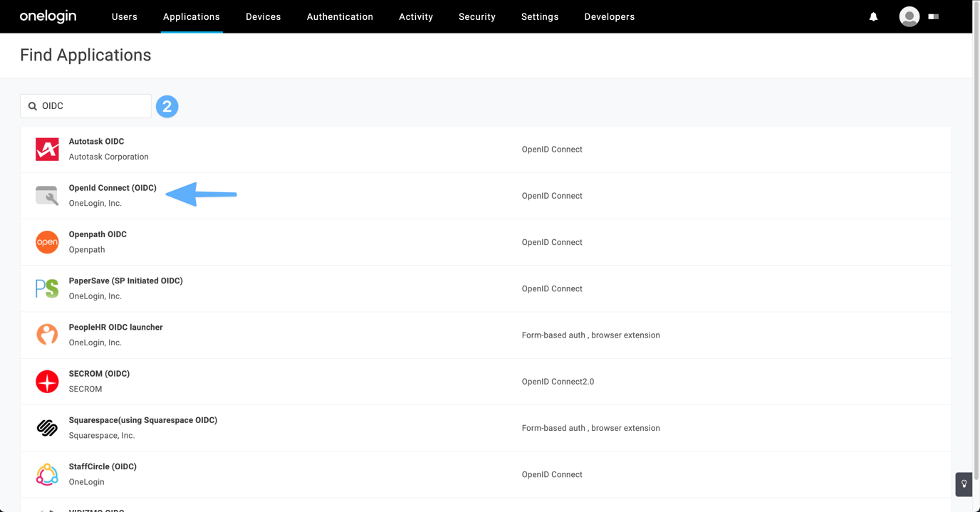The height and width of the screenshot is (512, 980).
Task: Click 'Form-based auth , browser extension' in PeopleHR row
Action: 591,335
